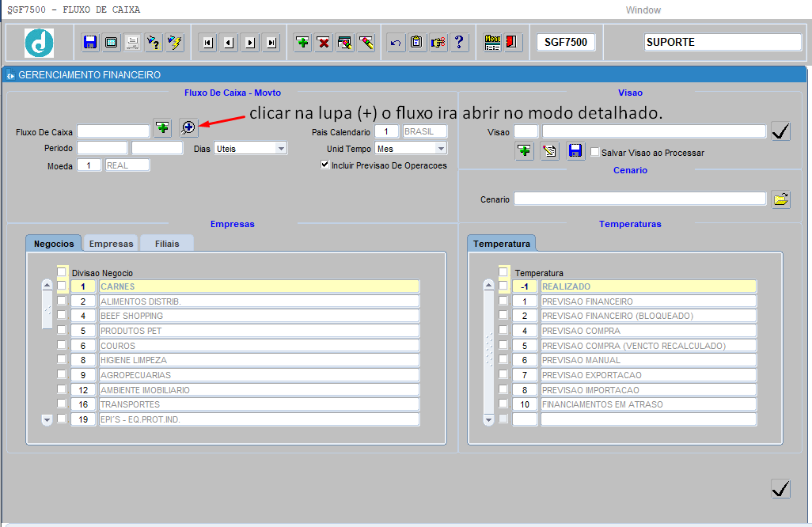812x527 pixels.
Task: Click scroll-down arrow of Negocios list
Action: (47, 420)
